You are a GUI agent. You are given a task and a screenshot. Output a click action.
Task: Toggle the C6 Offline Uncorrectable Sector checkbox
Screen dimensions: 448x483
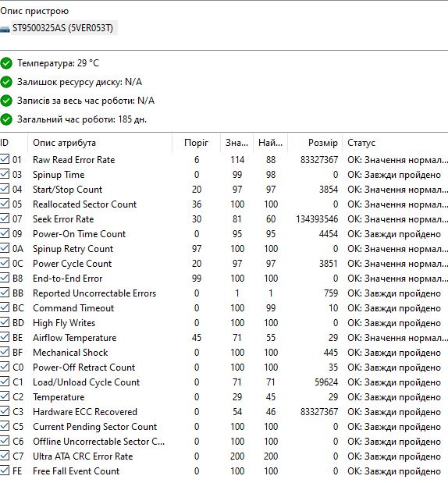[x=5, y=441]
